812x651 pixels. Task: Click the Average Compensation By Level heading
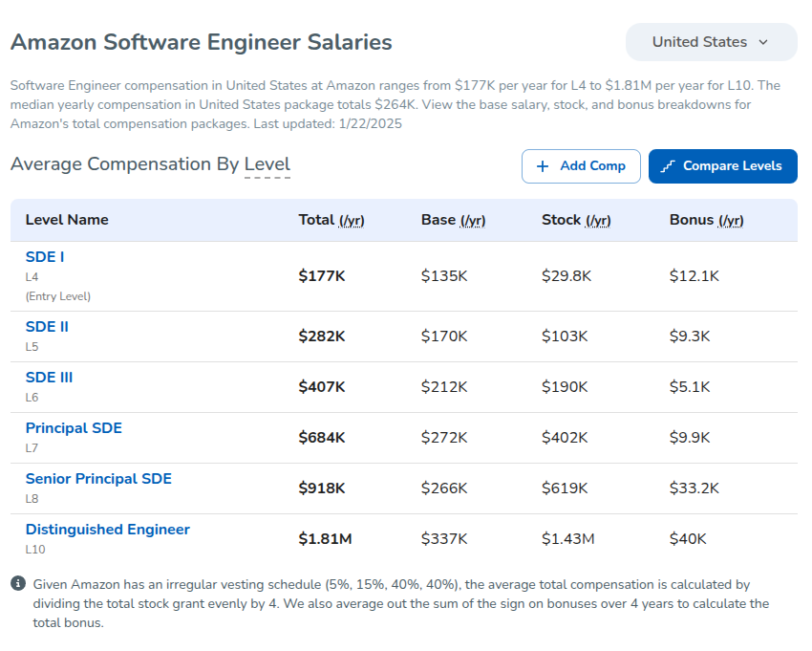click(x=150, y=164)
